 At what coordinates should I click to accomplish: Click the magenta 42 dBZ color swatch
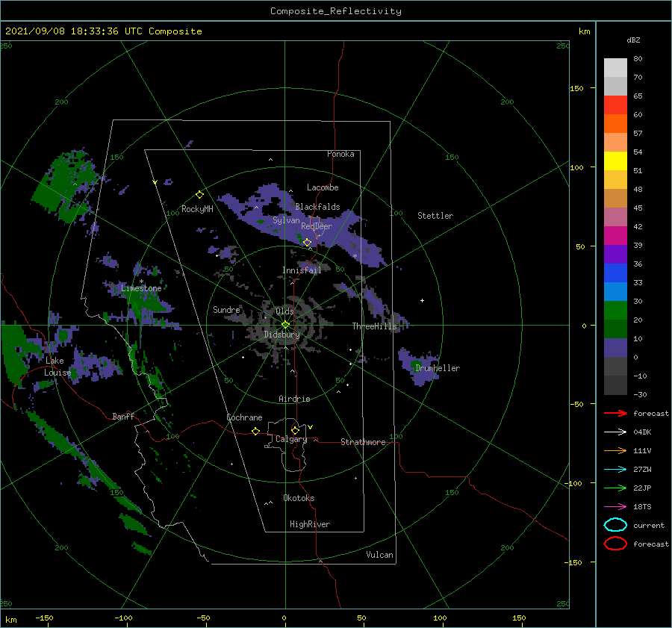pos(615,235)
